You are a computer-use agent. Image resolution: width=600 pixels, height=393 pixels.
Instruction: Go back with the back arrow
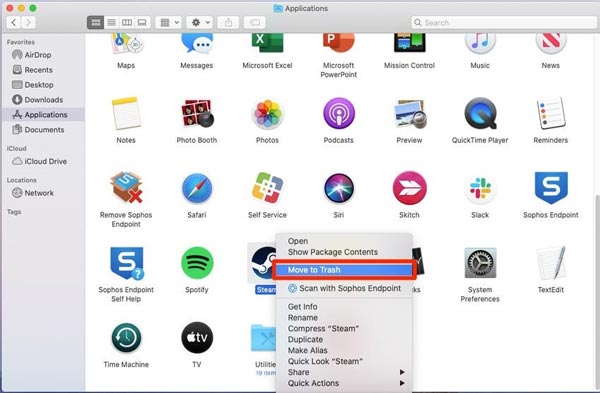coord(14,23)
